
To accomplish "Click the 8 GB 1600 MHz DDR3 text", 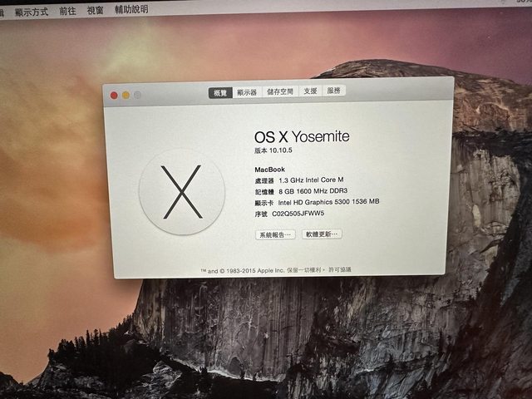I will coord(313,191).
